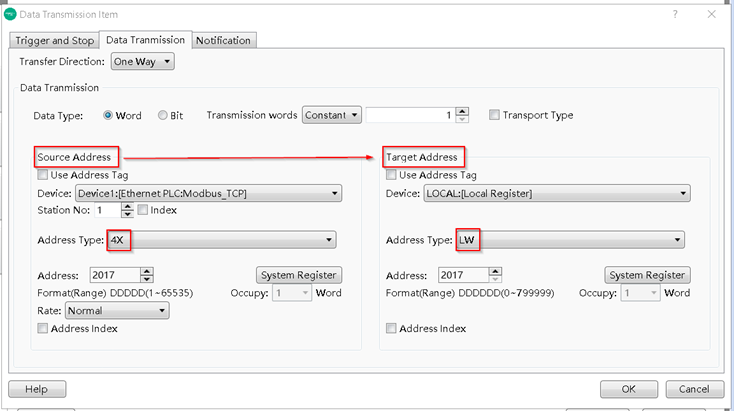Switch to the Trigger and Stop tab
The image size is (734, 411).
point(54,40)
